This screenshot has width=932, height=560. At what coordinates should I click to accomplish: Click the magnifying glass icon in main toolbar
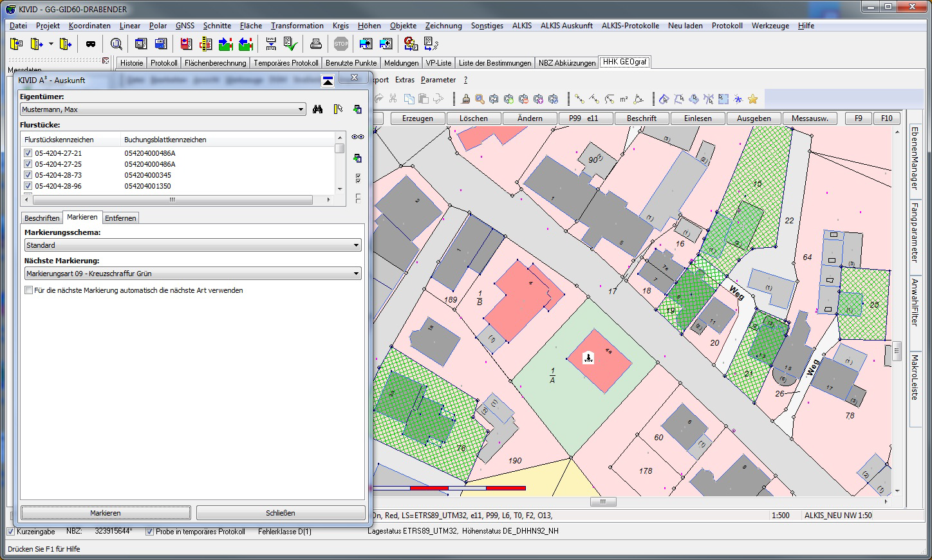[x=116, y=44]
